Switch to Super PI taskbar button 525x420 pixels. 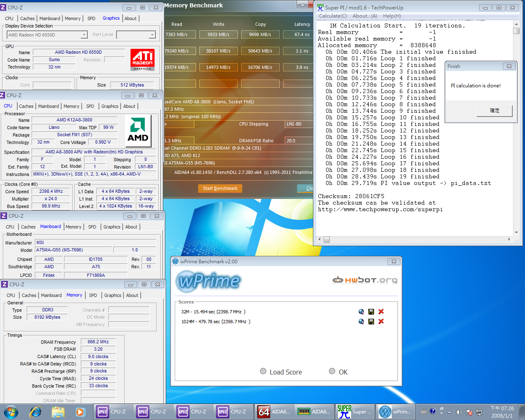354,411
